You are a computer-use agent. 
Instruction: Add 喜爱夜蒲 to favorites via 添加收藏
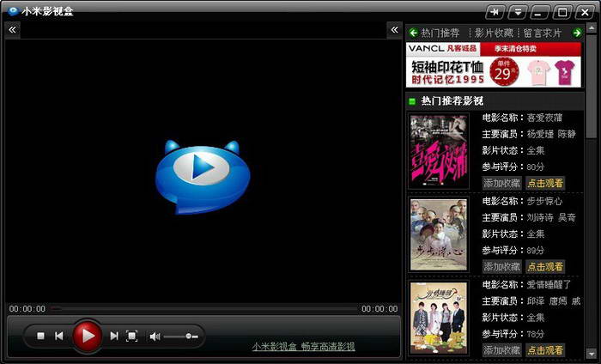[x=501, y=183]
